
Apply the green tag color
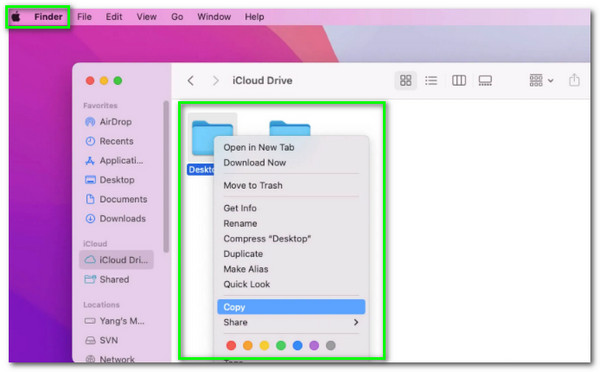click(281, 346)
